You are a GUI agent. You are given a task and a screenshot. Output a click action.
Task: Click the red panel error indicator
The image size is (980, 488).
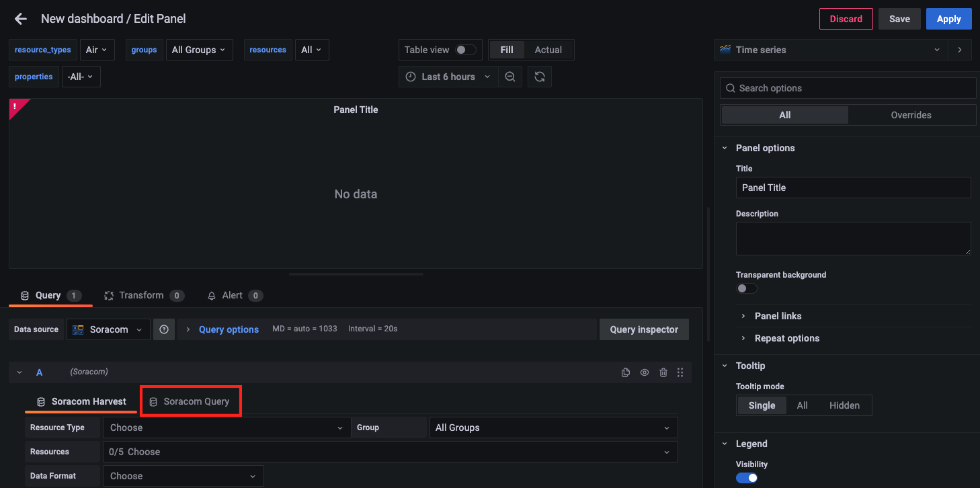17,106
